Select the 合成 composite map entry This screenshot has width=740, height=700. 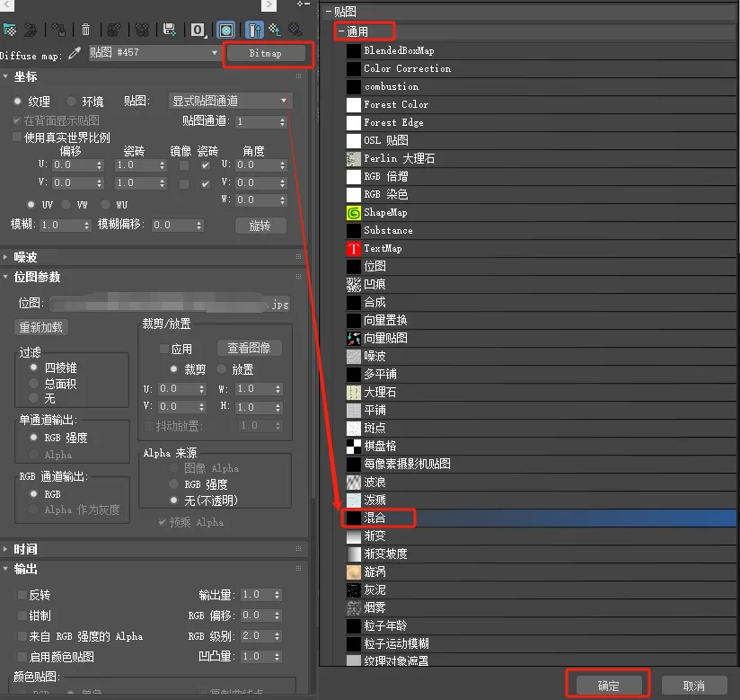point(542,302)
